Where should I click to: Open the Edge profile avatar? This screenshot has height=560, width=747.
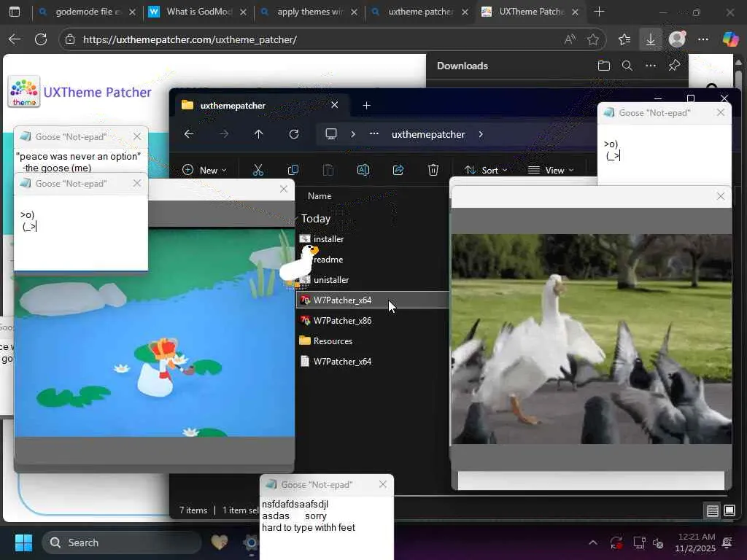[x=677, y=39]
